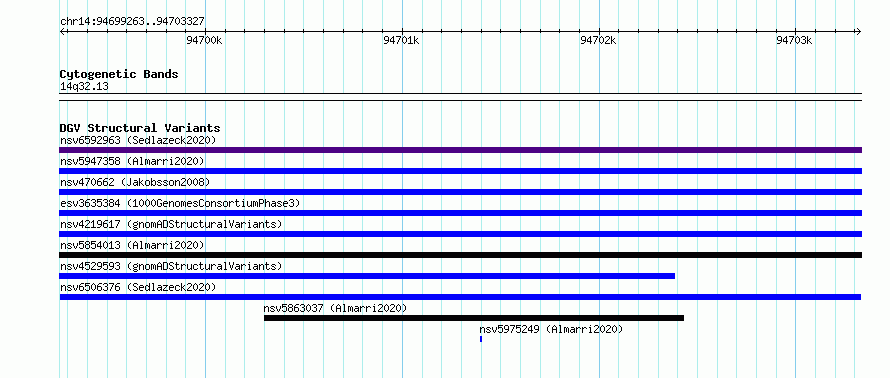Click the 94703k ruler position
Screen dimensions: 890x378
pos(795,40)
